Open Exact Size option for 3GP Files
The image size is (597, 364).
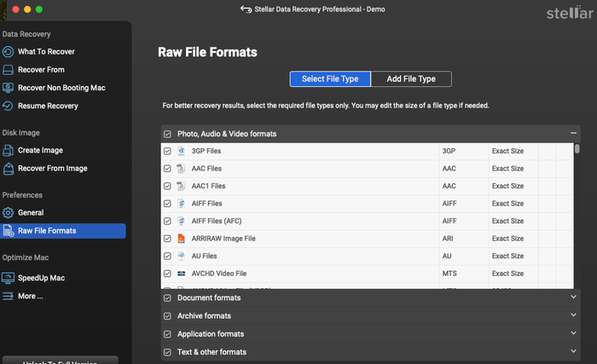coord(507,151)
